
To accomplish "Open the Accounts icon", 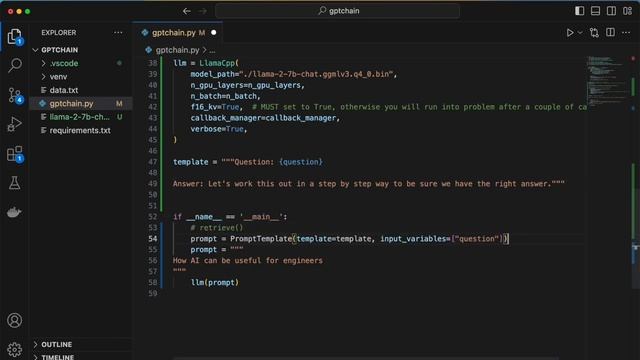I will click(x=15, y=320).
